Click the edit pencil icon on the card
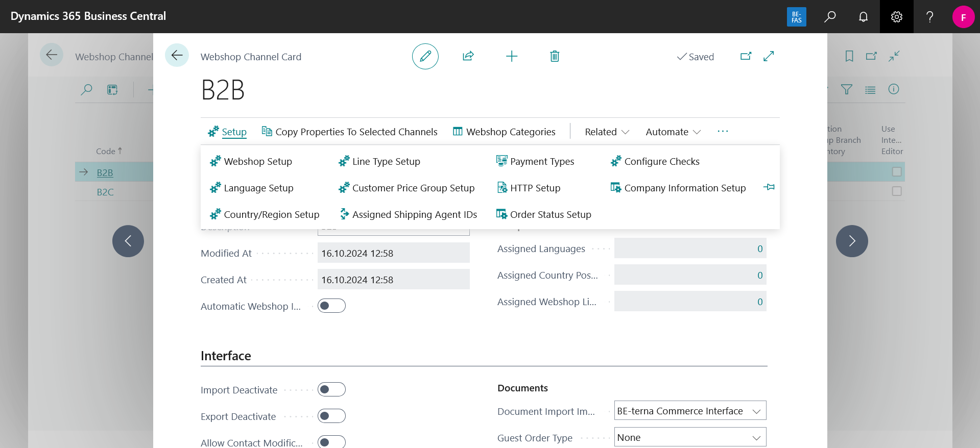The image size is (980, 448). [x=425, y=57]
